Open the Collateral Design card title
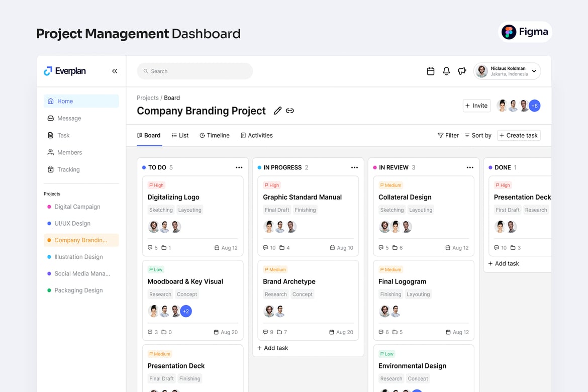This screenshot has width=588, height=392. pyautogui.click(x=405, y=198)
